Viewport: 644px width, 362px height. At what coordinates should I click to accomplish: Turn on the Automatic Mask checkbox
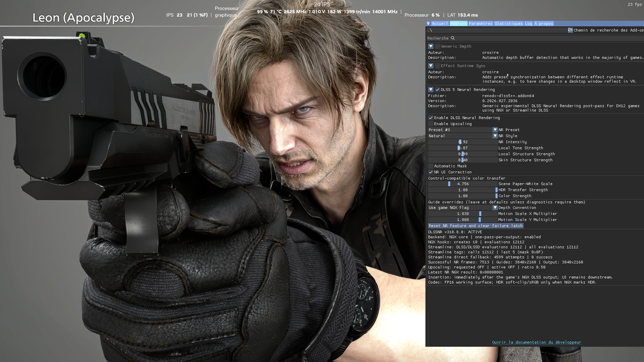[430, 166]
